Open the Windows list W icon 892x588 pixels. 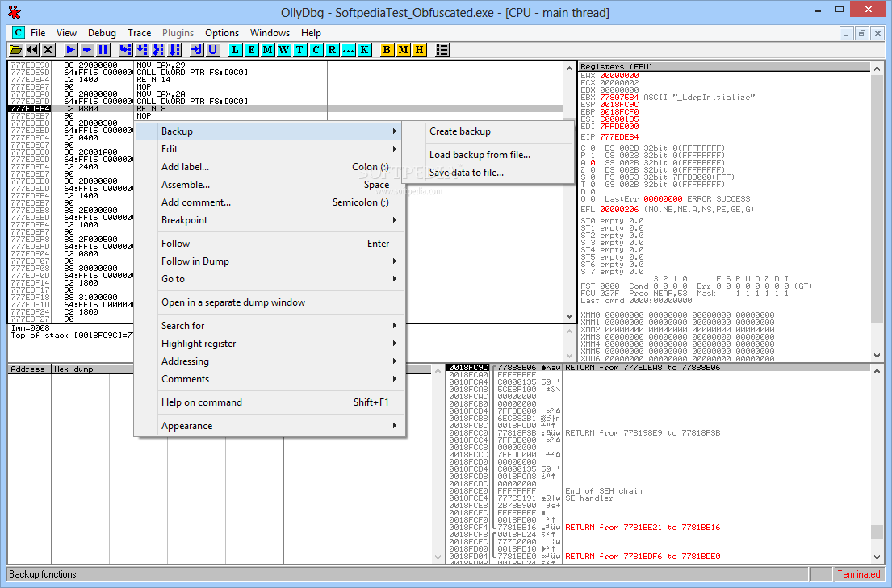coord(284,50)
